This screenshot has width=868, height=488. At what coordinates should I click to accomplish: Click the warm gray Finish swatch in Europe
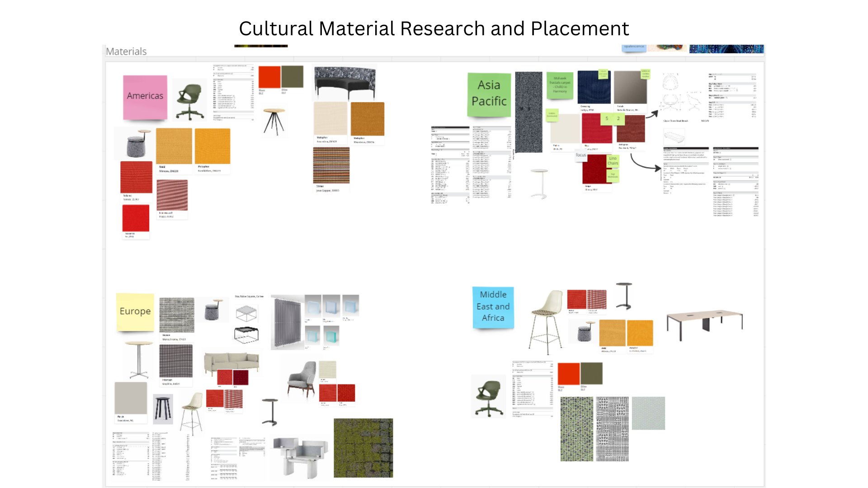point(131,398)
